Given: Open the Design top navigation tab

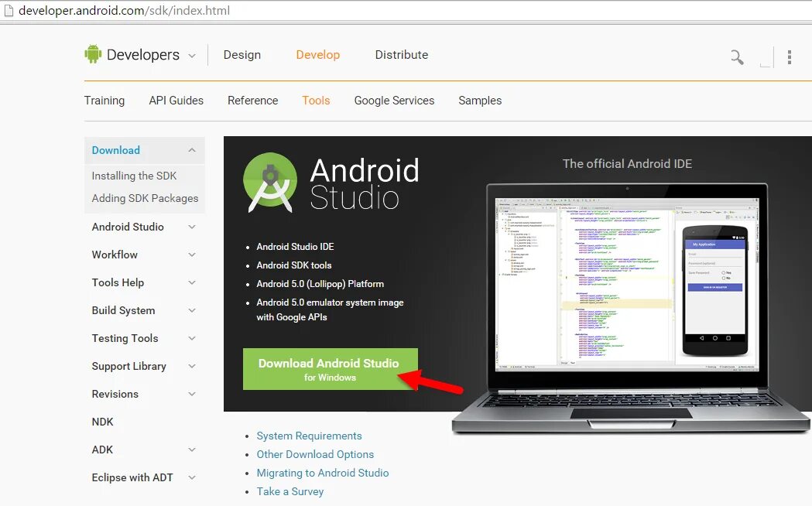Looking at the screenshot, I should 242,55.
